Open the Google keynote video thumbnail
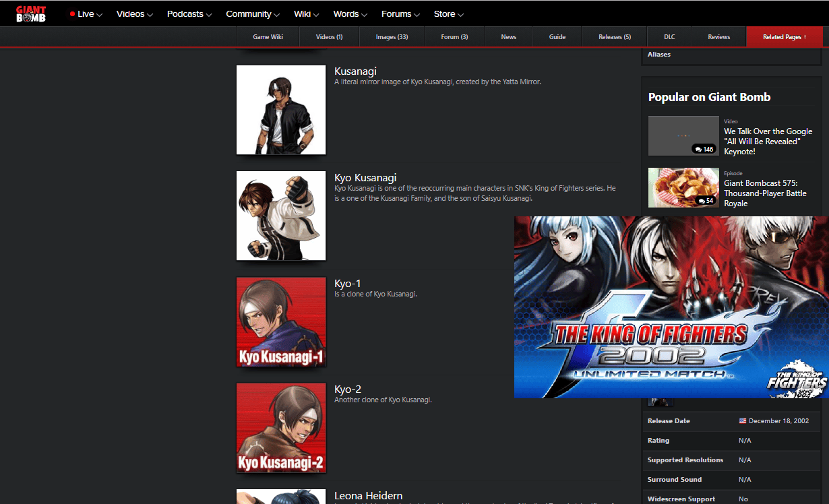Image resolution: width=829 pixels, height=504 pixels. pyautogui.click(x=683, y=136)
